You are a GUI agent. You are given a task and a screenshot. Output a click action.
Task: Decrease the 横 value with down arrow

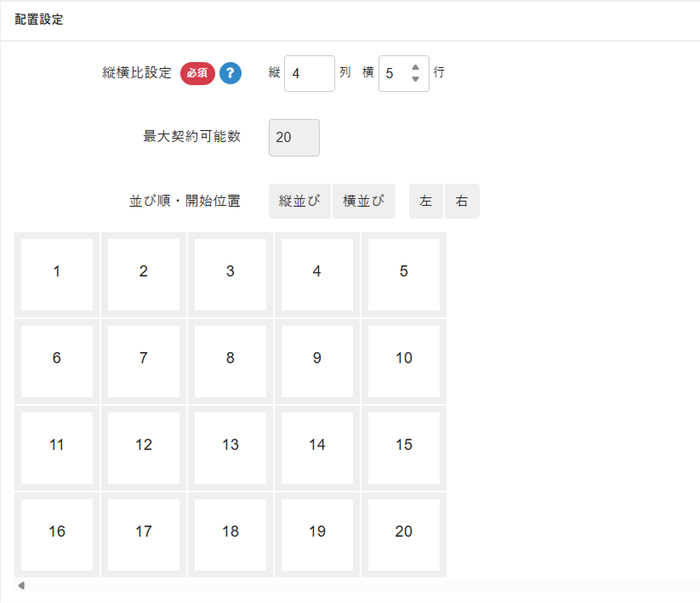416,79
